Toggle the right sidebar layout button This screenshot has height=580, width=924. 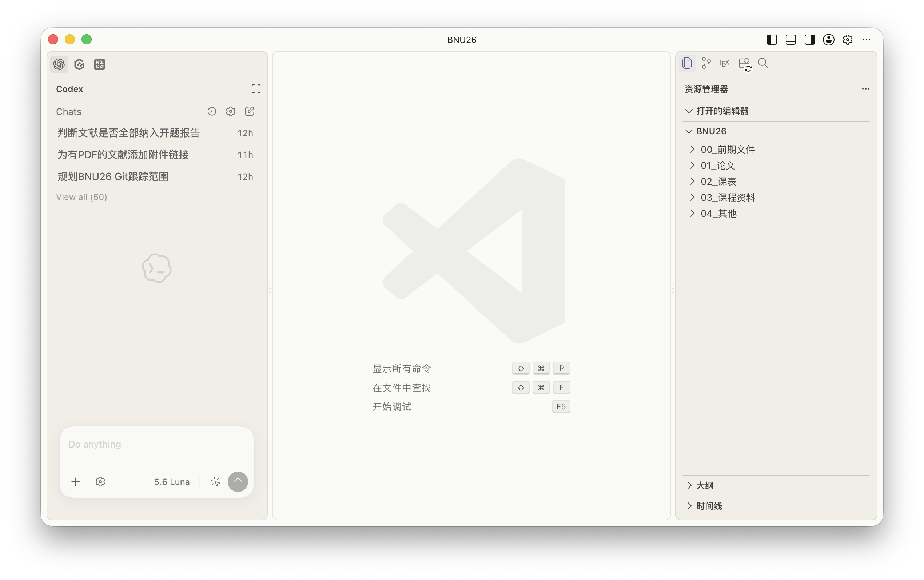(x=810, y=40)
